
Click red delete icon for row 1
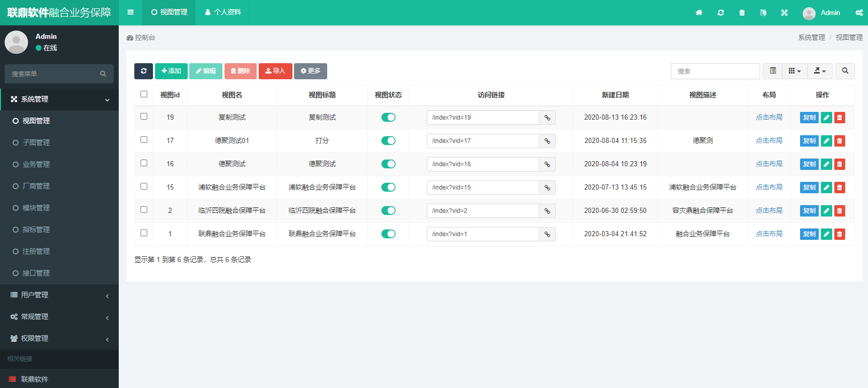point(839,234)
